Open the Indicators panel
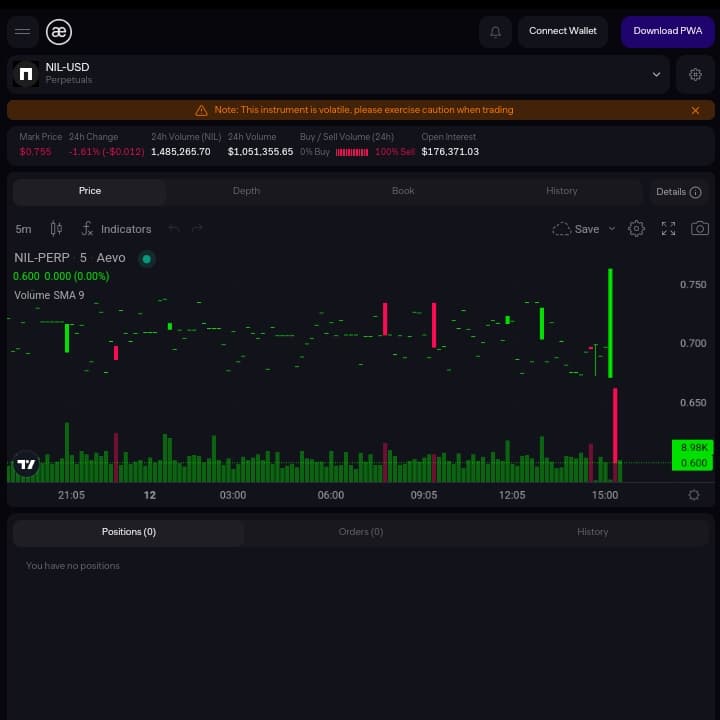The image size is (720, 720). [117, 229]
